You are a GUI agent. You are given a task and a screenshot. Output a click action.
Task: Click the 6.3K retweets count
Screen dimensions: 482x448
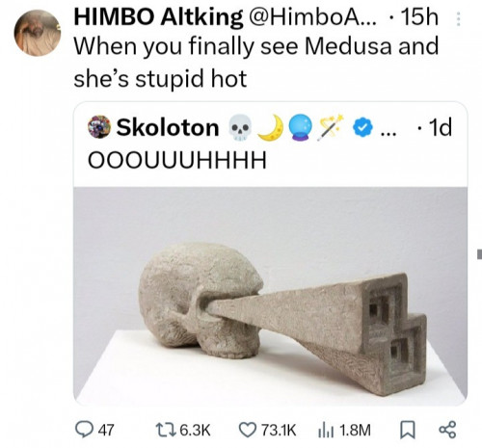click(195, 430)
